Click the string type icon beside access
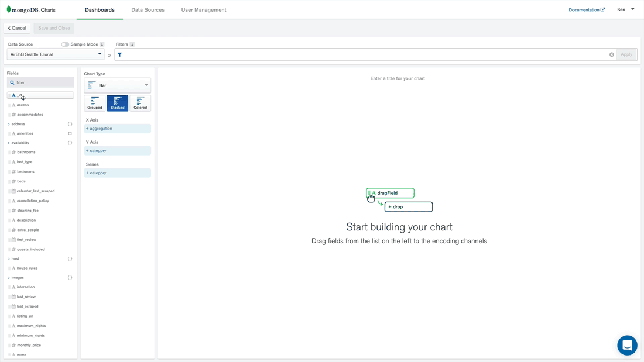Viewport: 644px width, 362px height. click(13, 105)
